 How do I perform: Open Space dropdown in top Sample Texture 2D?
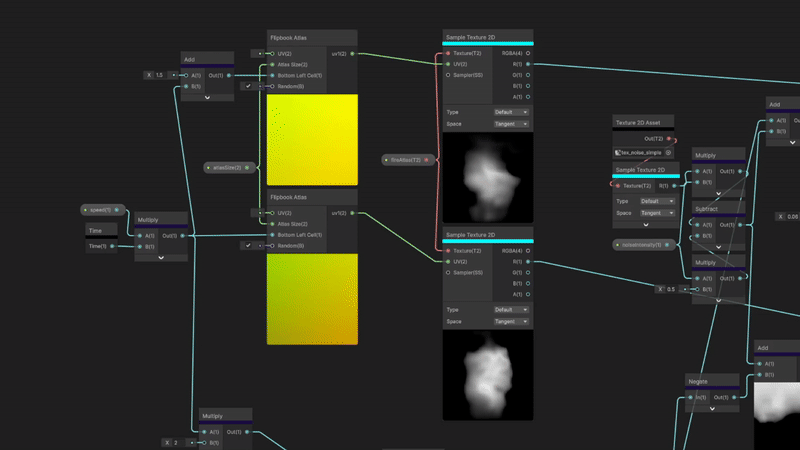[x=511, y=124]
